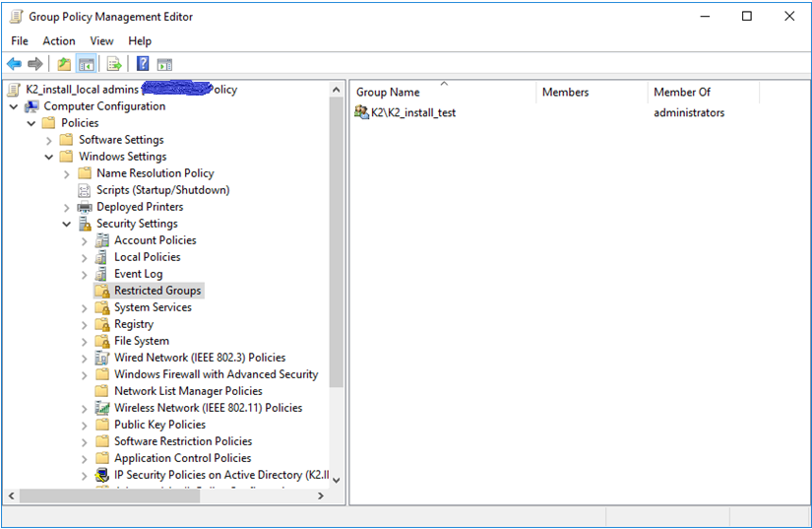Click the K2\K2_install_test group icon
This screenshot has height=529, width=812.
pos(361,112)
